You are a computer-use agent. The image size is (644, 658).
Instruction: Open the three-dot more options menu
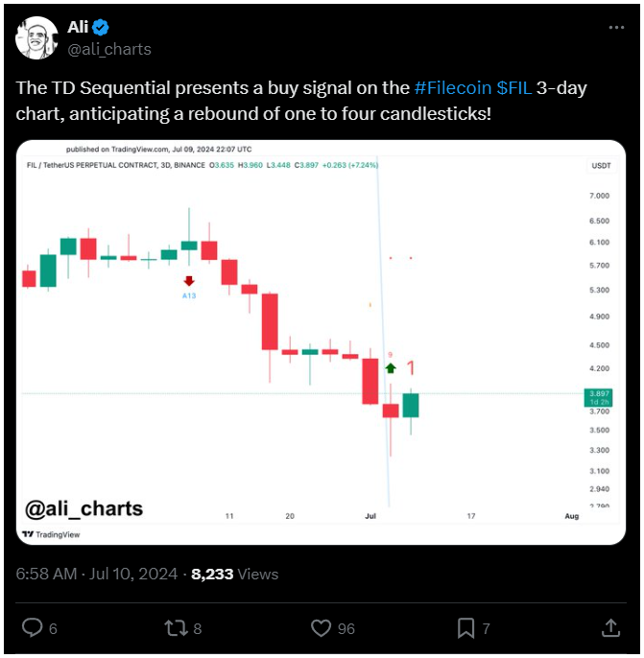(x=616, y=28)
